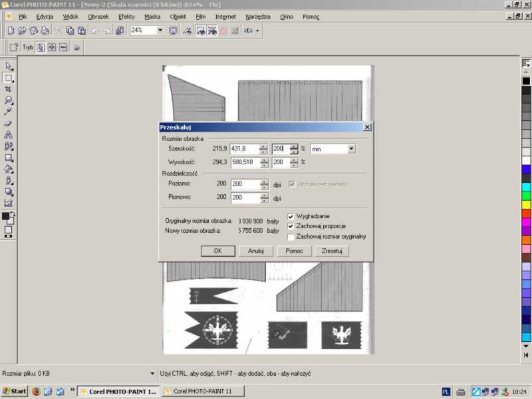Click the normal mask mode icon beside Tryb
Viewport: 532px width, 399px height.
pos(41,47)
